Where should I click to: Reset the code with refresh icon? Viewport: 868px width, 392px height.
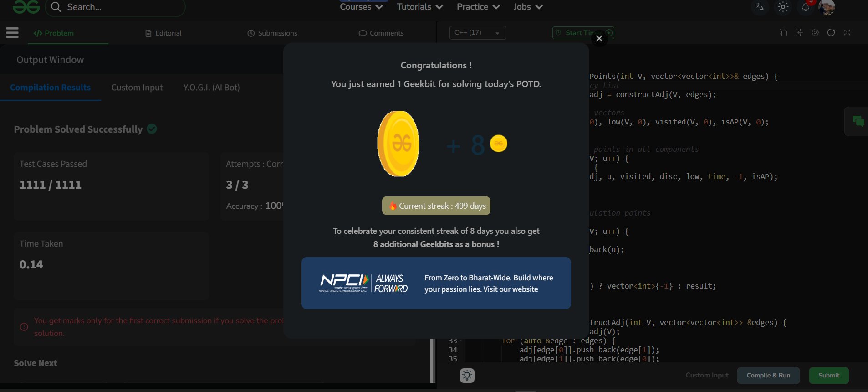click(831, 32)
